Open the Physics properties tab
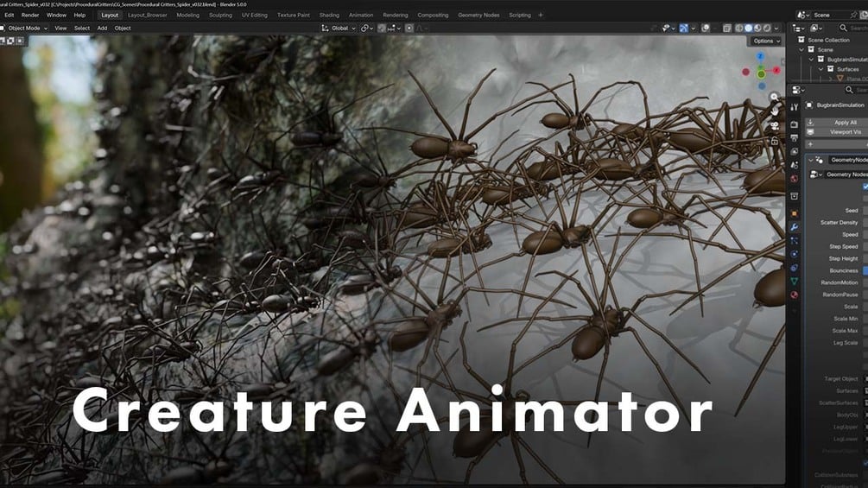 tap(794, 255)
